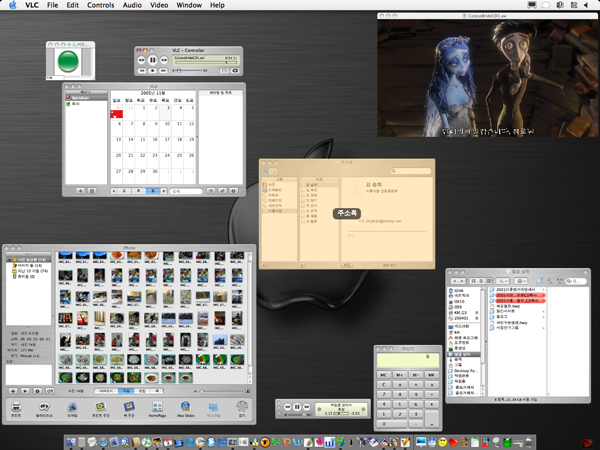
Task: Uncheck the second calendar checkbox in iCal
Action: 68,104
